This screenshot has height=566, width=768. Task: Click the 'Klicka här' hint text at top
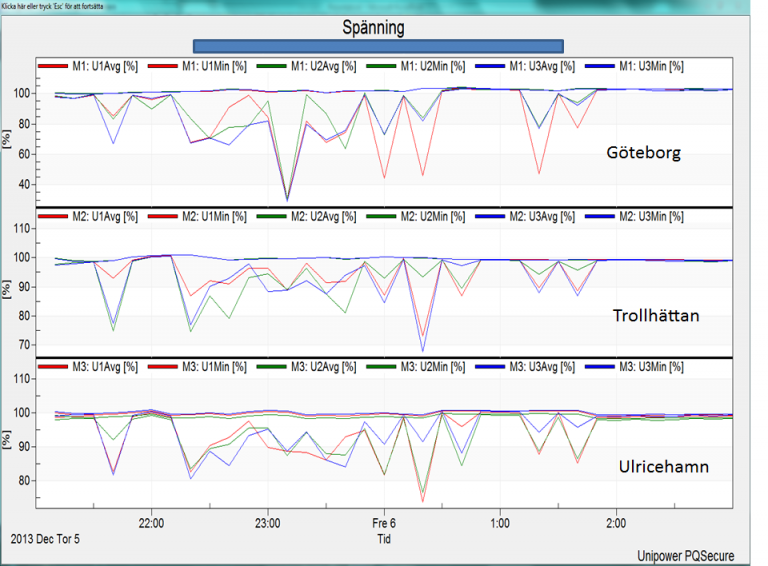[52, 6]
